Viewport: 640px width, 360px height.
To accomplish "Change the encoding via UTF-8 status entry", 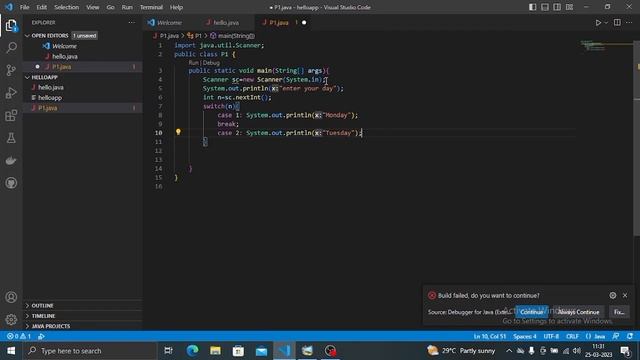I will tap(551, 336).
